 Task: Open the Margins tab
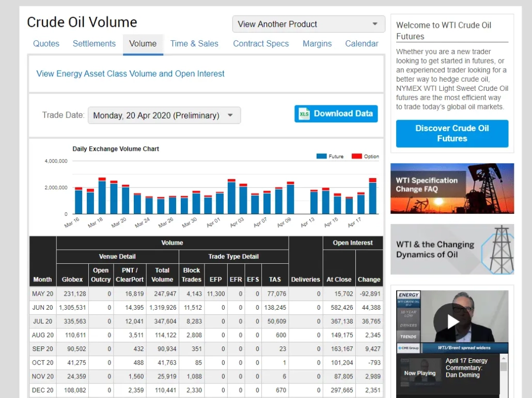click(x=317, y=44)
